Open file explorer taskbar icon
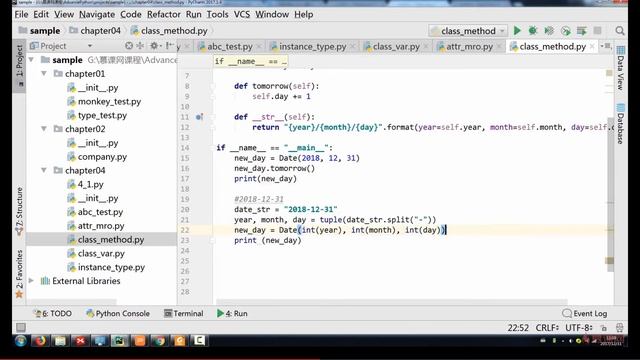The width and height of the screenshot is (640, 360). [60, 340]
